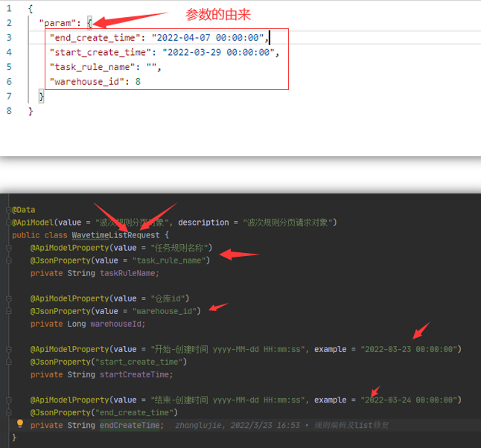Click the "warehouse_id" key in the JSON editor

(x=87, y=82)
